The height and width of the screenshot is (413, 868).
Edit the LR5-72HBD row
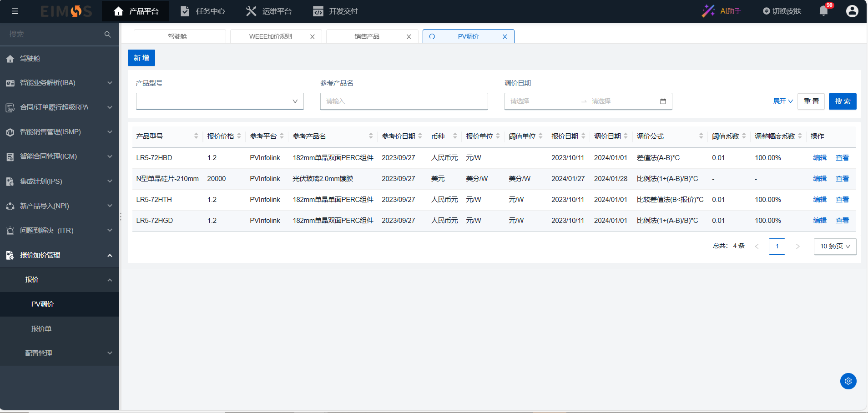tap(820, 158)
